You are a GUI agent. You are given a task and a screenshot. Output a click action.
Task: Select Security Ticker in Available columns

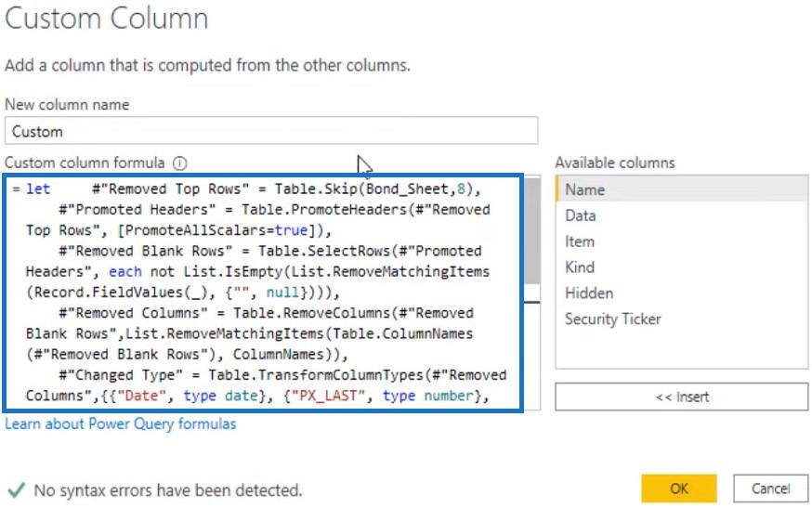[682, 319]
